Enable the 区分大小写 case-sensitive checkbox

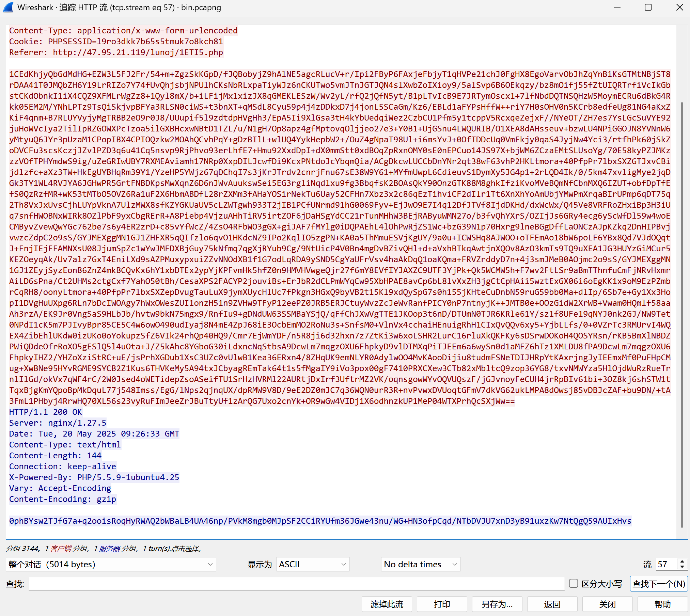point(574,584)
